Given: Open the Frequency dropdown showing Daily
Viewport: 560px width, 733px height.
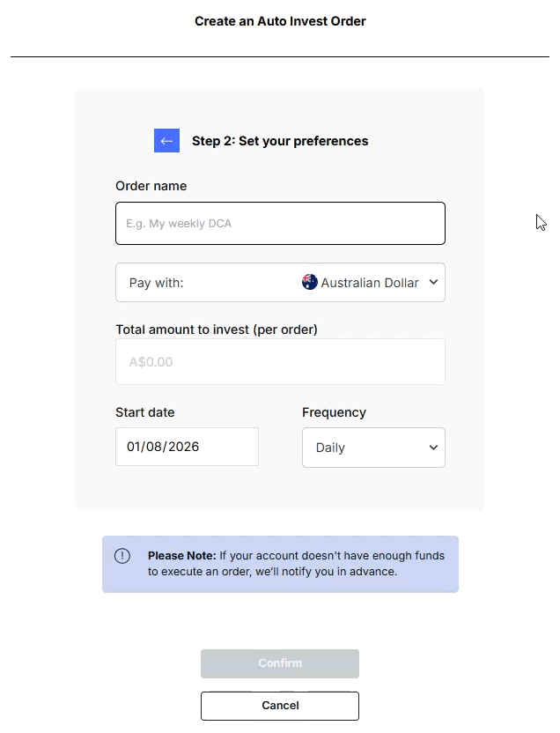Looking at the screenshot, I should (373, 448).
